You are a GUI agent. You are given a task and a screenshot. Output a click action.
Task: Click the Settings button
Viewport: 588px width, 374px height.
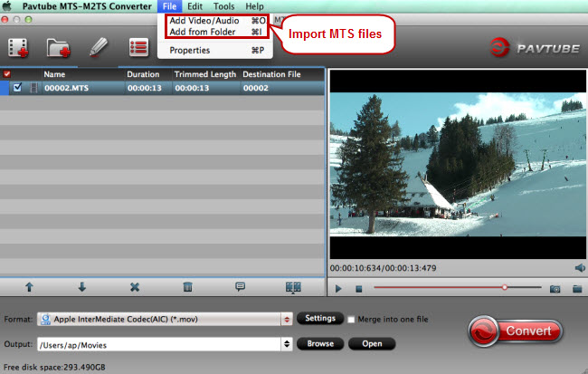point(320,319)
